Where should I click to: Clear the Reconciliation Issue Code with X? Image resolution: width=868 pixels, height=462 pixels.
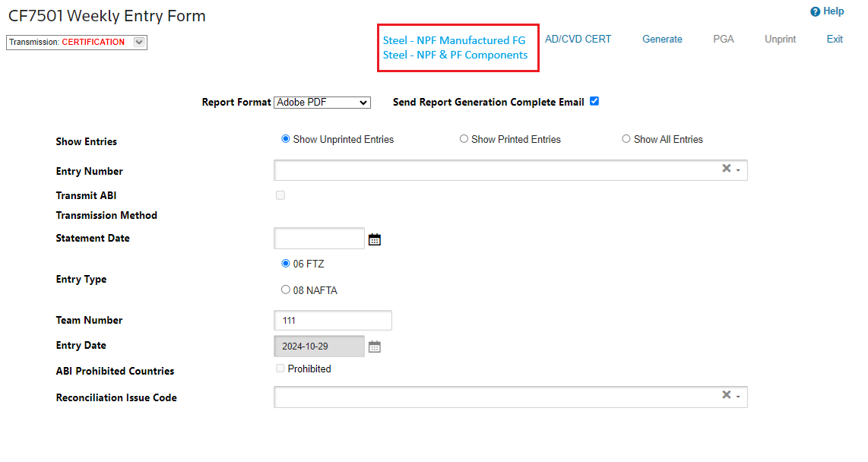726,395
